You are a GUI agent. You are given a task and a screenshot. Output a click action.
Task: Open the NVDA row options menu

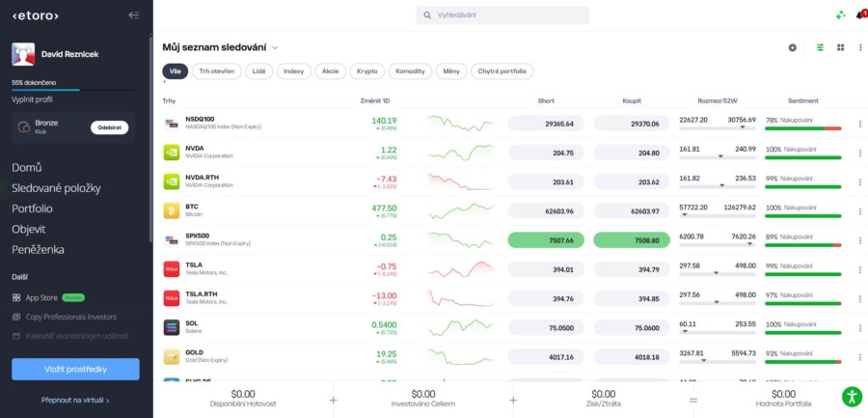(x=859, y=153)
